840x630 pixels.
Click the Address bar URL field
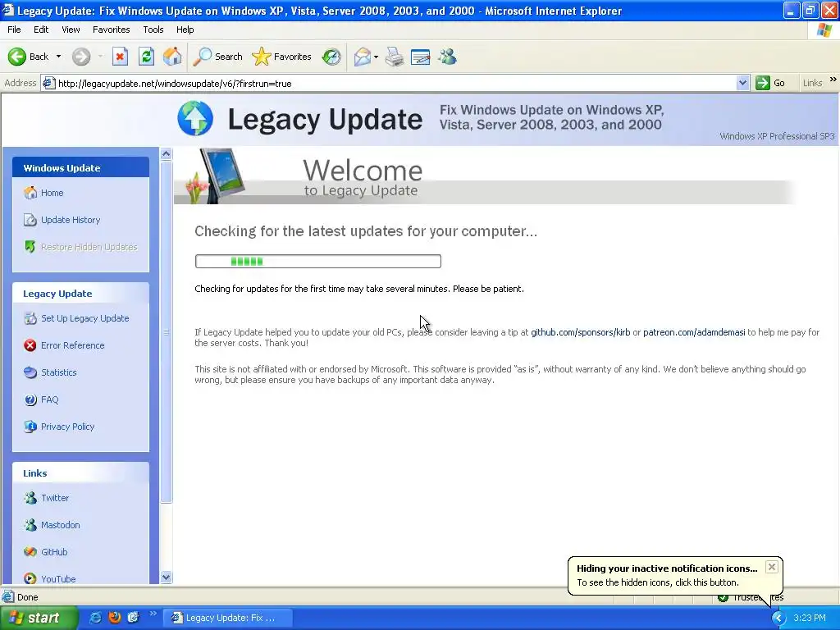(x=396, y=83)
